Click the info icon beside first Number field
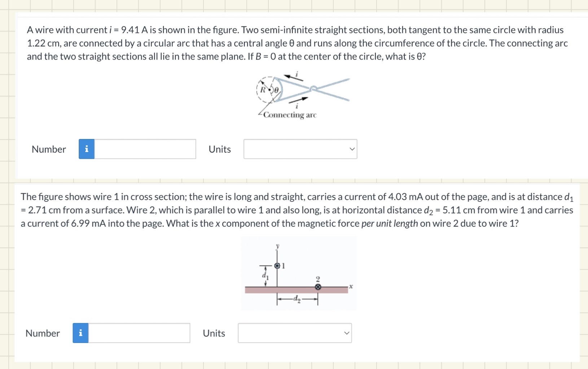The image size is (588, 369). (86, 149)
